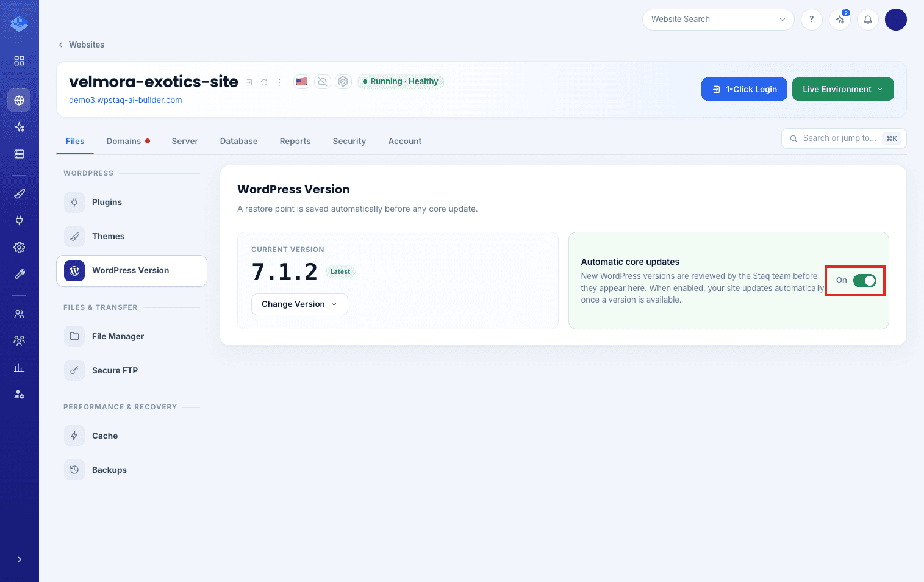Click the US flag location icon
The image size is (924, 582).
(x=302, y=81)
